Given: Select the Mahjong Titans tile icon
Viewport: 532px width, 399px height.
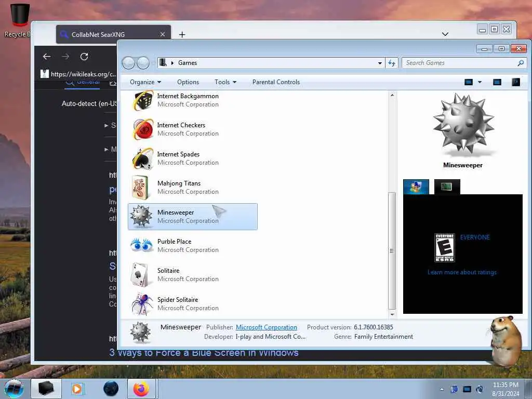Looking at the screenshot, I should click(140, 187).
